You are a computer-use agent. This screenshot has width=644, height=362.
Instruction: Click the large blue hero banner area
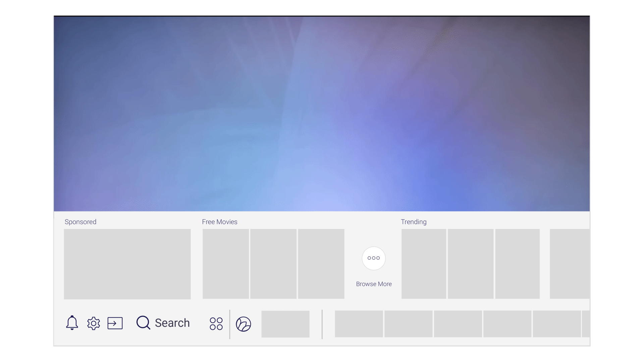322,114
